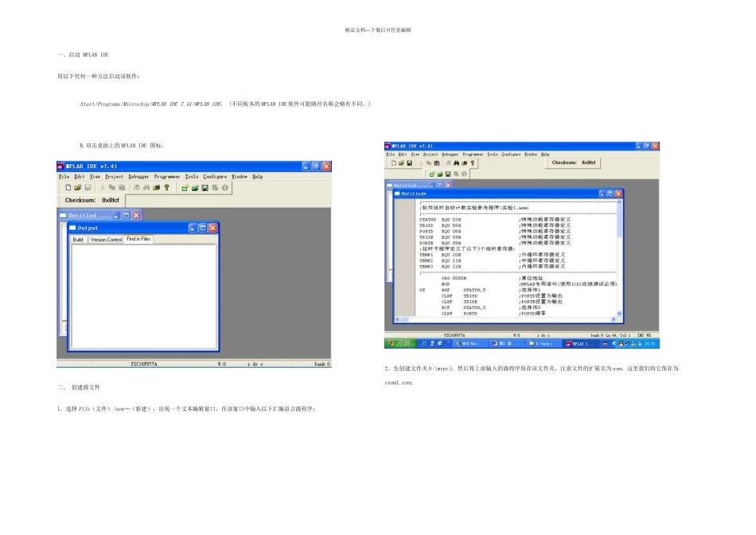The image size is (756, 535).
Task: Click Paste icon in left MPLAB toolbar
Action: [x=122, y=188]
